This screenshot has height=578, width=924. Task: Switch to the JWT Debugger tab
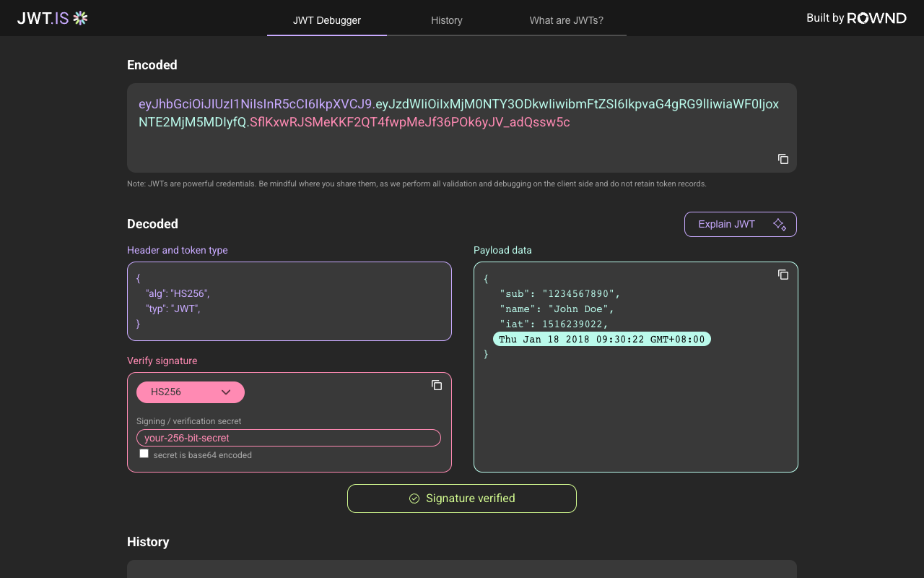[327, 20]
